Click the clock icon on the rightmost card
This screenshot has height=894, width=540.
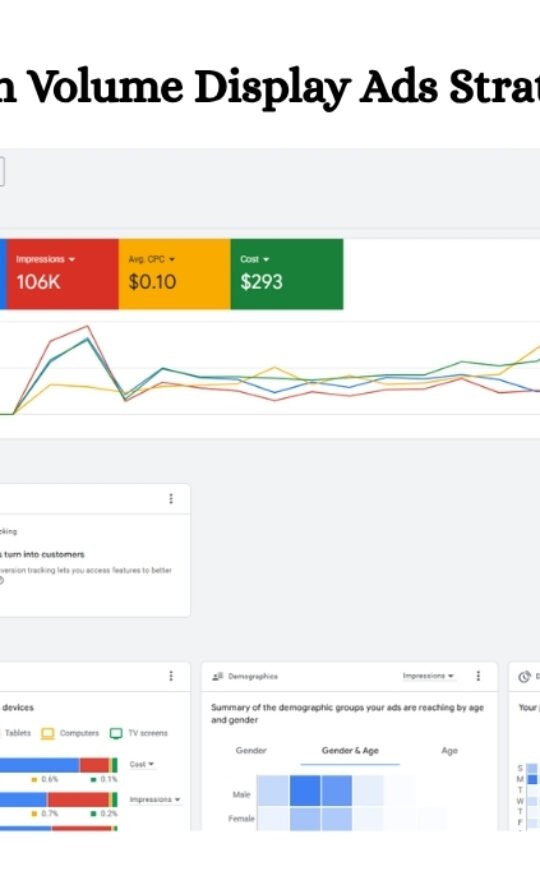[x=524, y=677]
